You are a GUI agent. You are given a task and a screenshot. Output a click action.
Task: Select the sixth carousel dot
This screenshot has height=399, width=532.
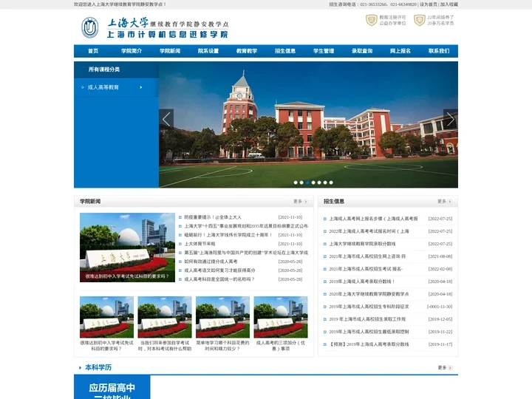click(325, 183)
